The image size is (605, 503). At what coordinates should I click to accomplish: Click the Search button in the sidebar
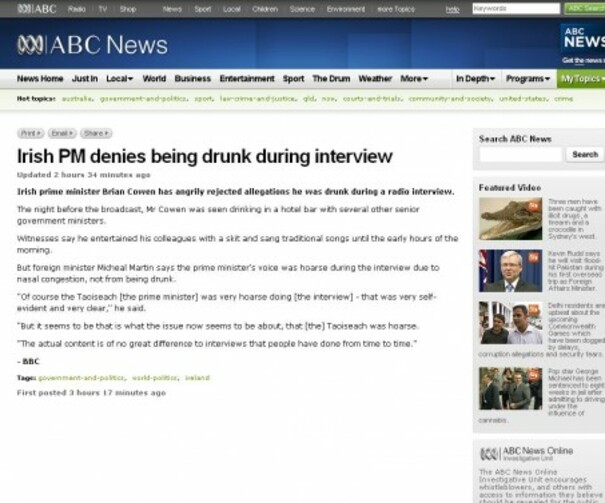(x=585, y=154)
